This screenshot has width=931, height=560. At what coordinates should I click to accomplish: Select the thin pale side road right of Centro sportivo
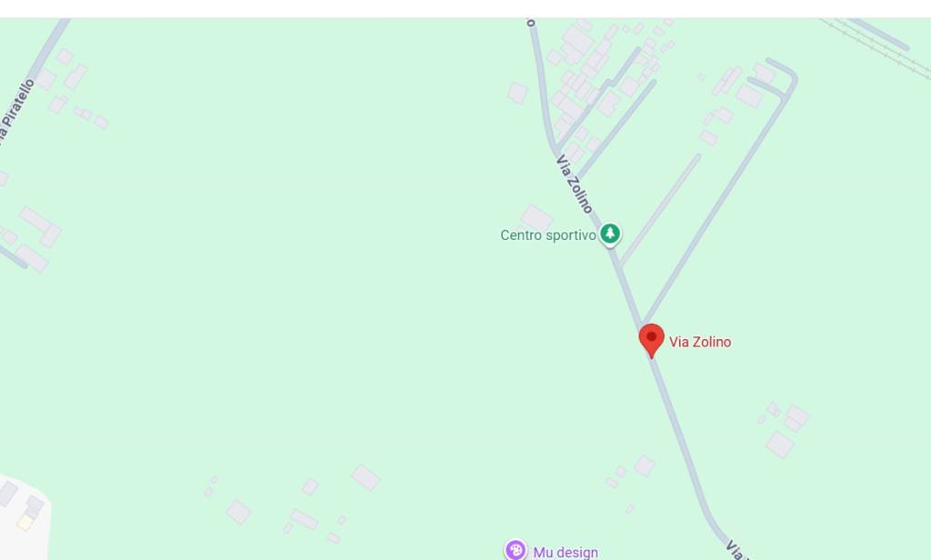660,210
